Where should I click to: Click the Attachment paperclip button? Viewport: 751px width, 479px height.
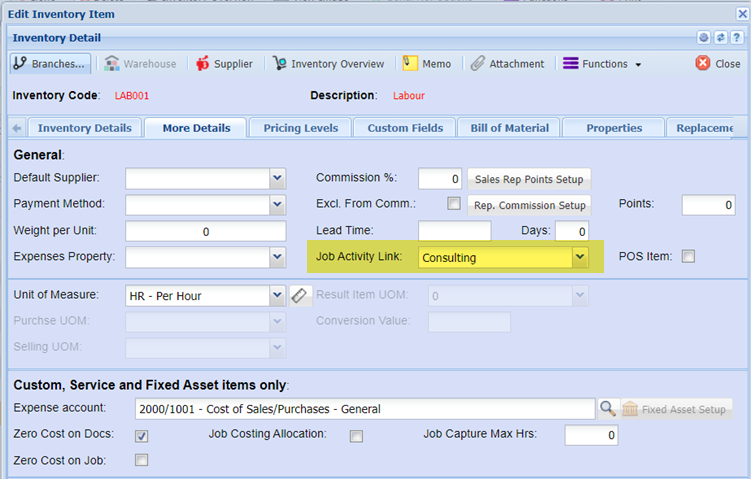tap(508, 63)
